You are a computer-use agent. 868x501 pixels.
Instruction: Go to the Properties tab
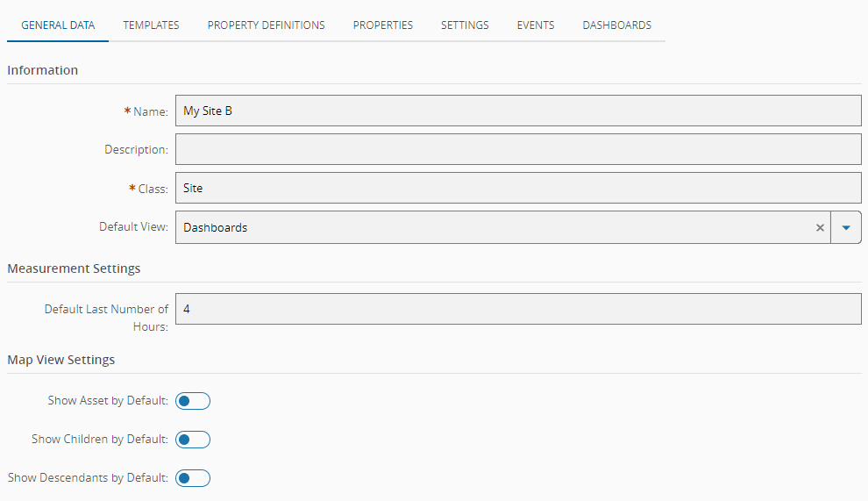(x=382, y=25)
